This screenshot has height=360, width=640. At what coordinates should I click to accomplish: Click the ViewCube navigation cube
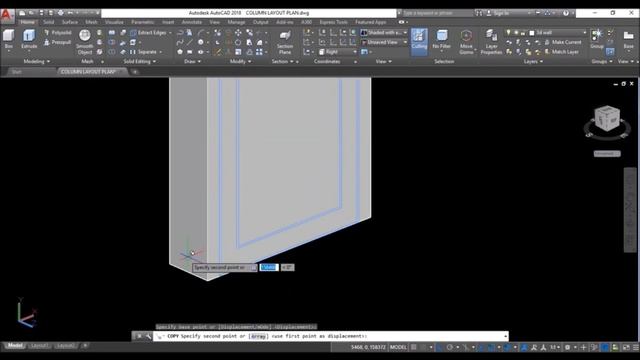(x=607, y=118)
